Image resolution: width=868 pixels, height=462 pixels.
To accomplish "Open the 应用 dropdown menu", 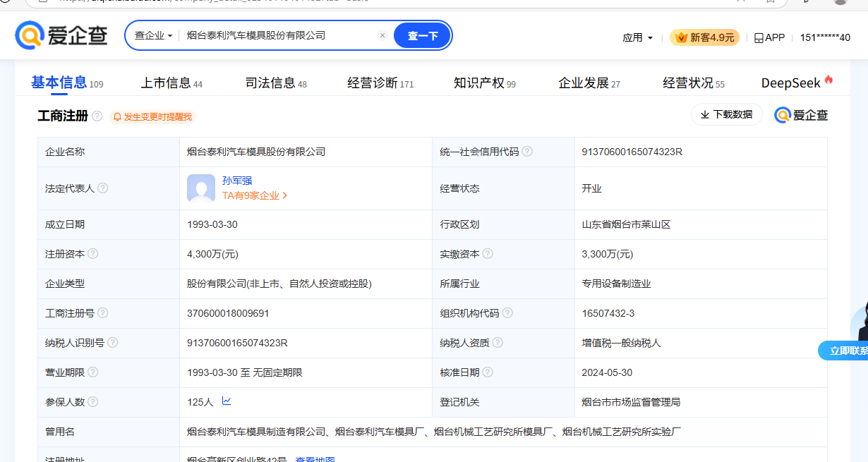I will pyautogui.click(x=637, y=37).
